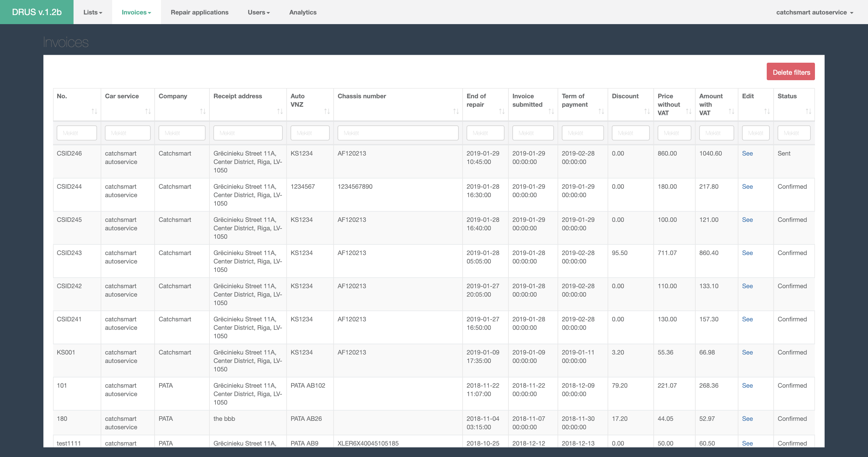Sort table by No. column icon

point(94,111)
